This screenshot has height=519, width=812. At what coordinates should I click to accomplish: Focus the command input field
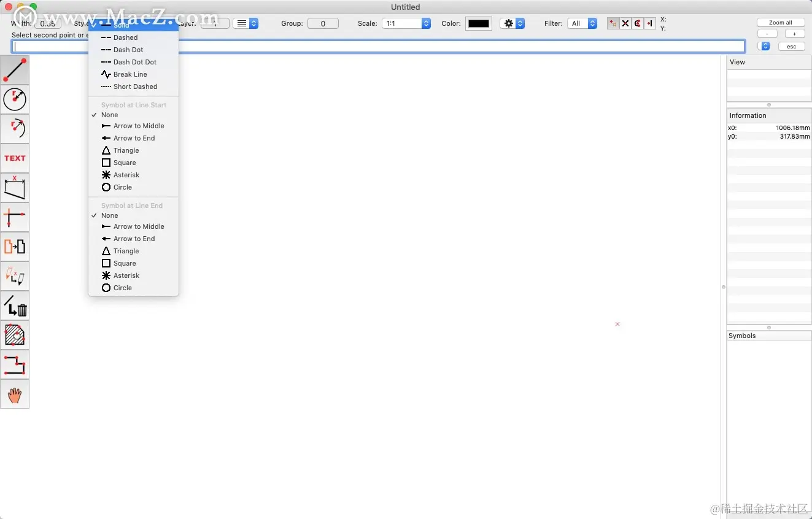[x=379, y=47]
